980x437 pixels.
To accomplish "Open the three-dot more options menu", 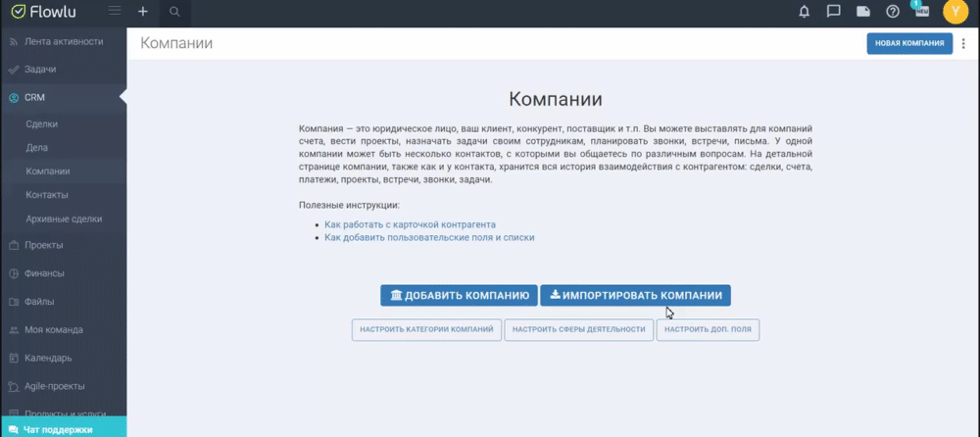I will (963, 44).
